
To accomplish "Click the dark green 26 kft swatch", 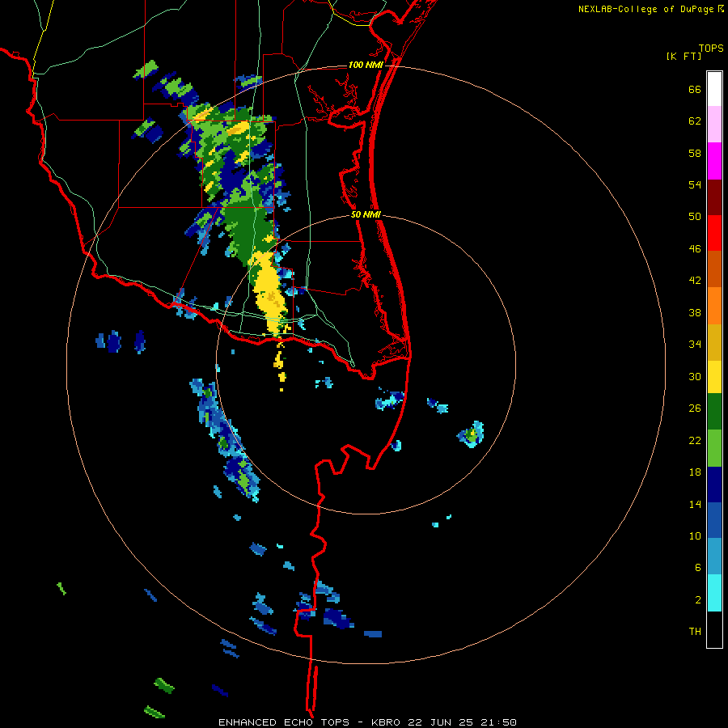I will point(714,412).
